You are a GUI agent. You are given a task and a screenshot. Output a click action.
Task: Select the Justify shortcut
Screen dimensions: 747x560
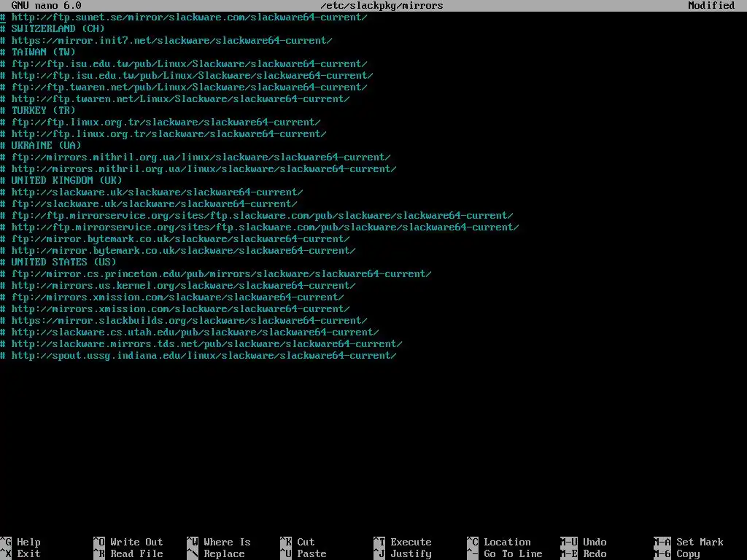[403, 554]
